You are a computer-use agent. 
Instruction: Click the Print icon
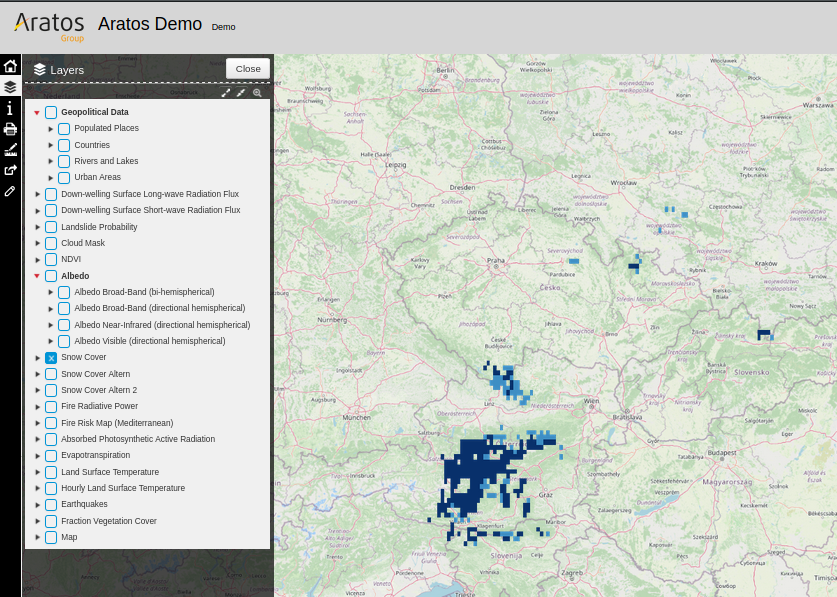(10, 129)
